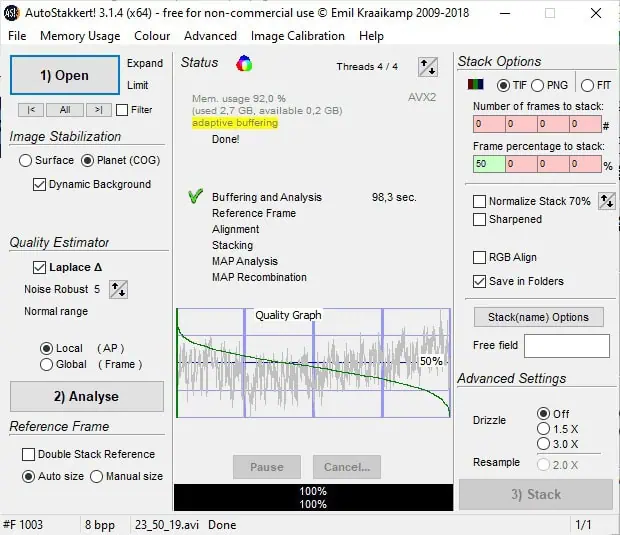
Task: Enable Double Stack Reference
Action: click(28, 454)
